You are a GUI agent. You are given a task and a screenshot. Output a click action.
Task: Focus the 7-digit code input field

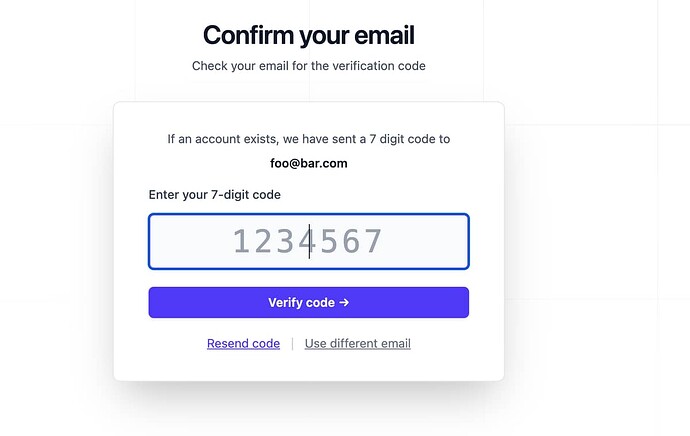[309, 242]
